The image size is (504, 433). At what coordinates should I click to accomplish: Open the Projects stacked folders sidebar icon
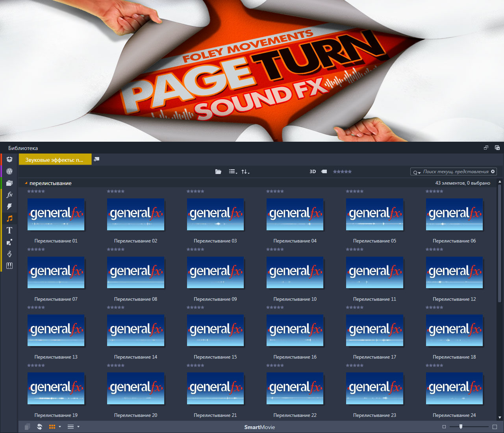click(9, 183)
